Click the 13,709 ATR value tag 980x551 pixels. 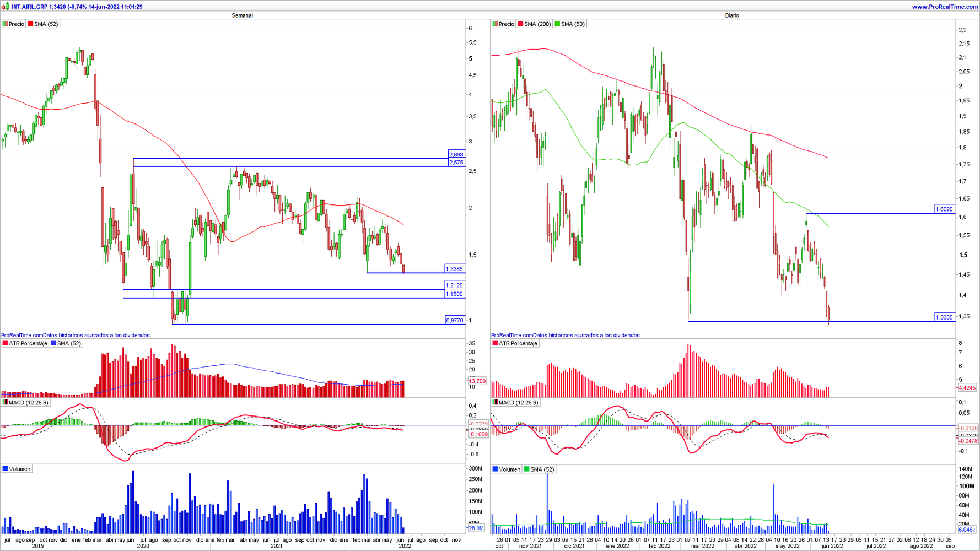[477, 381]
